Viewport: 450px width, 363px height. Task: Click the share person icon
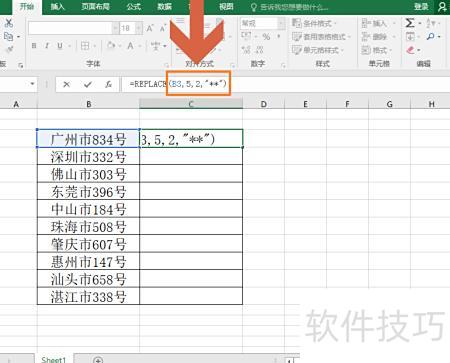442,7
